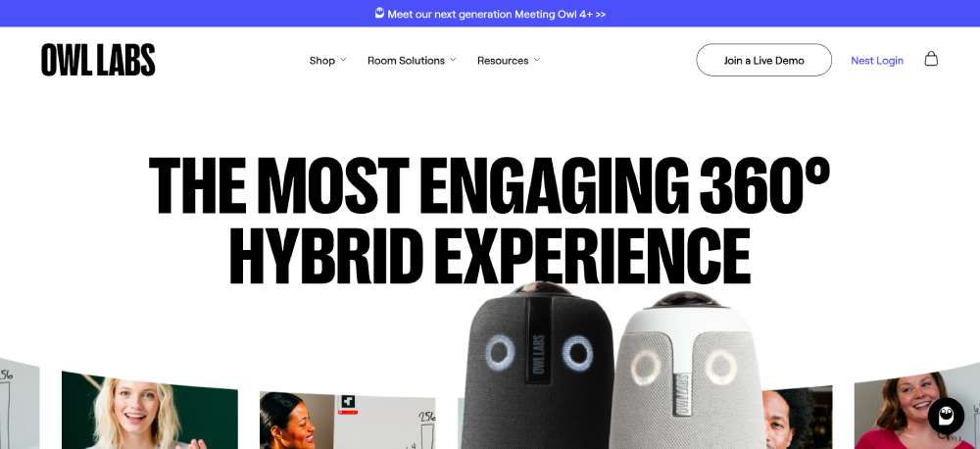Open the shopping bag cart icon
This screenshot has height=449, width=980.
[931, 60]
